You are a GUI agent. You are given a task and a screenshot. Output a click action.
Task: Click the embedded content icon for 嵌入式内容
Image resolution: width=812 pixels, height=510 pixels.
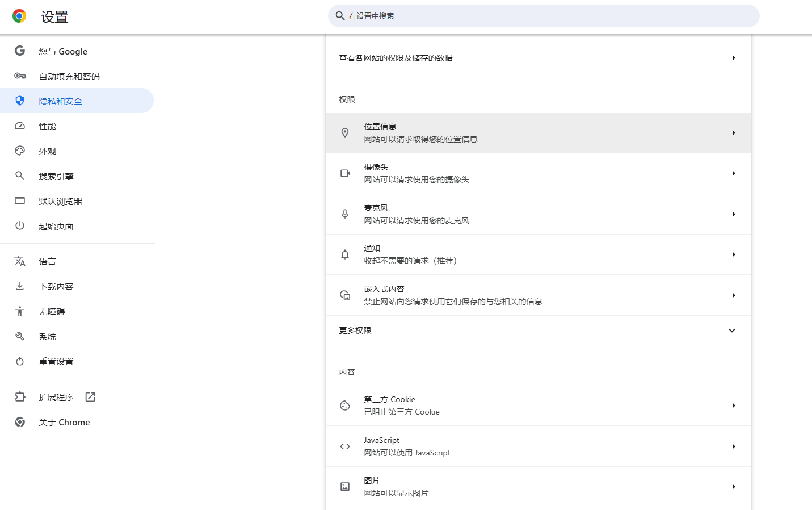point(345,295)
